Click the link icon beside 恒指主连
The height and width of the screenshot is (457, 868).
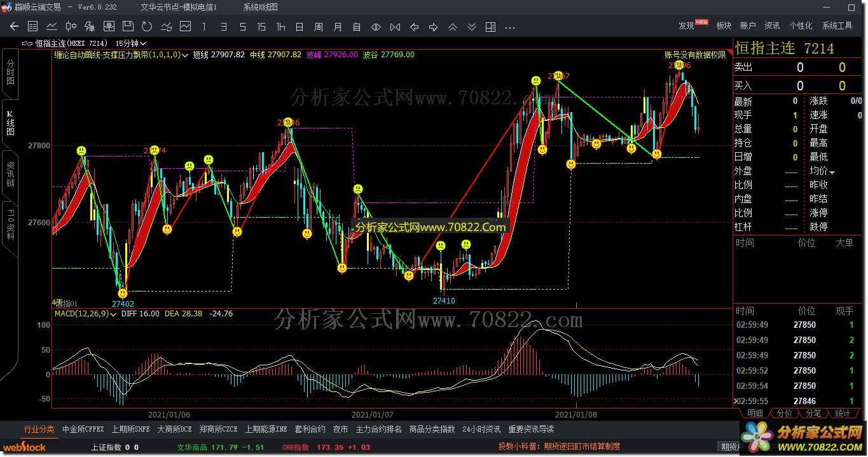27,43
